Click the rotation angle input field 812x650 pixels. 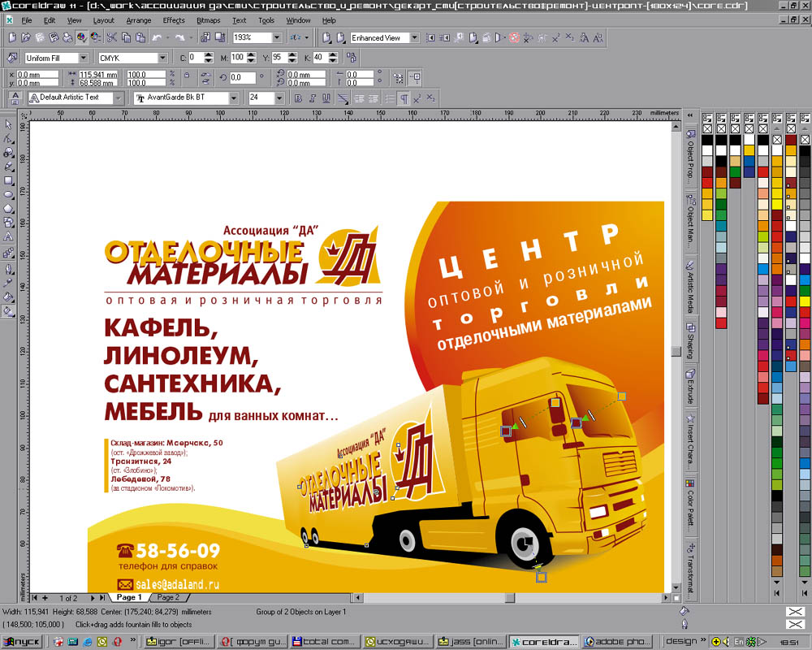click(242, 78)
